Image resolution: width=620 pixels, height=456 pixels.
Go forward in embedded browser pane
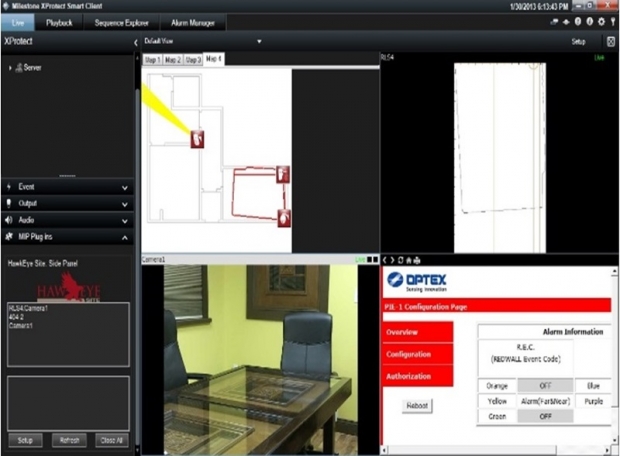point(392,260)
